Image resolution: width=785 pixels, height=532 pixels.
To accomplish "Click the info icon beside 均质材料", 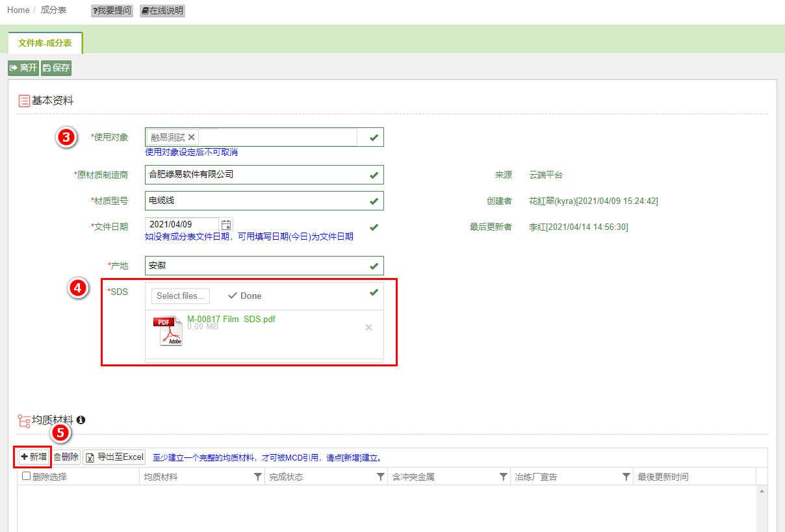I will pyautogui.click(x=81, y=420).
